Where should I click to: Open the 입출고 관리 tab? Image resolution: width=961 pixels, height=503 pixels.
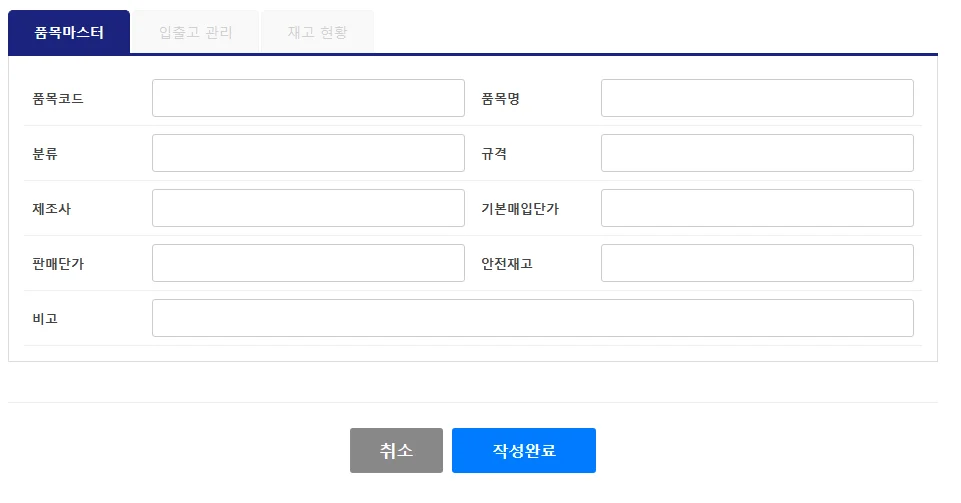(x=196, y=32)
